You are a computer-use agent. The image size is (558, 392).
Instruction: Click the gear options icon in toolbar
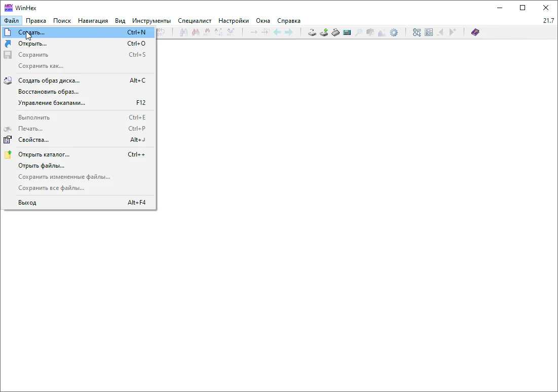394,32
